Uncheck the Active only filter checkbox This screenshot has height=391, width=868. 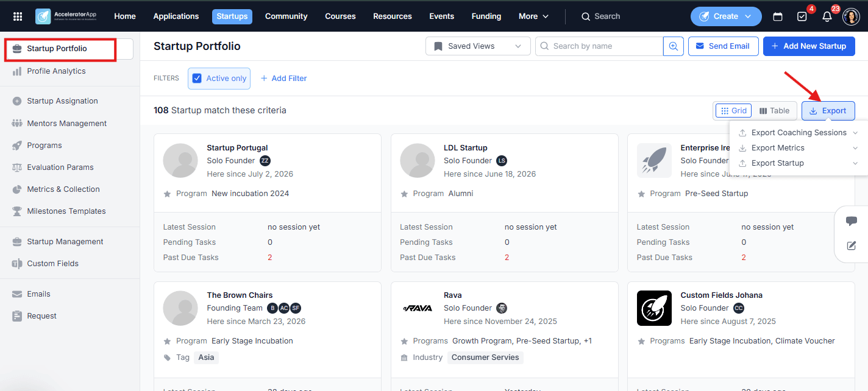pos(197,79)
